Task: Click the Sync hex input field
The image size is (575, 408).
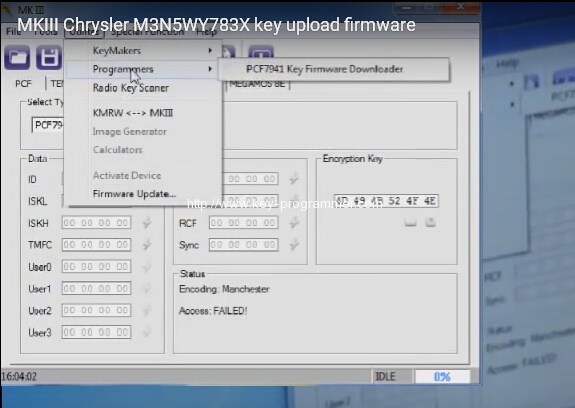Action: (243, 245)
